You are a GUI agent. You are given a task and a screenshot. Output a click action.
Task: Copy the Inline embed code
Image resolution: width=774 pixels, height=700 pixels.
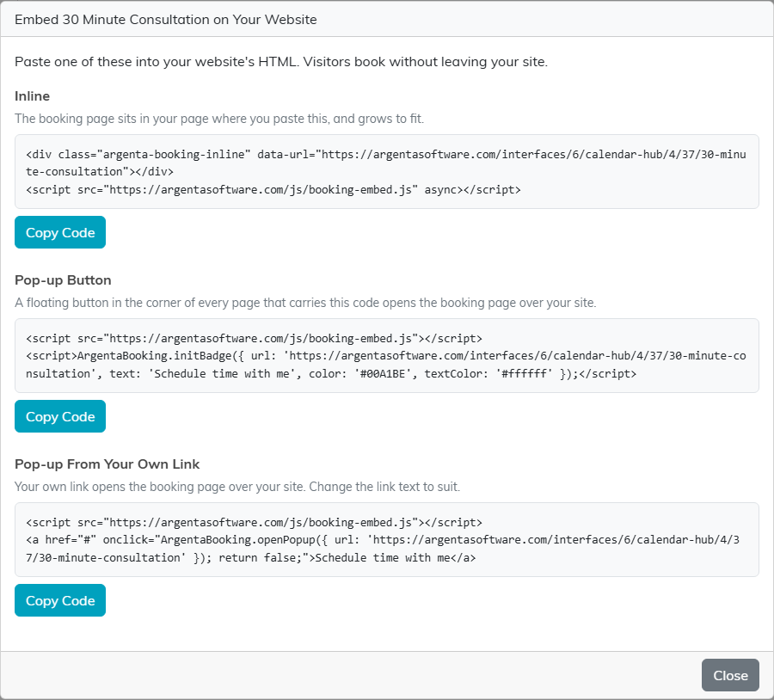coord(59,232)
